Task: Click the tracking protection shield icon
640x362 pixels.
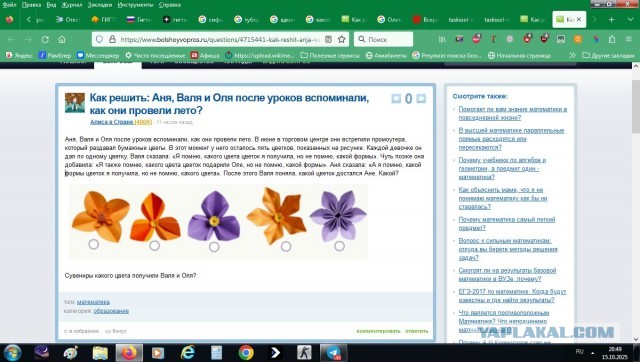Action: (x=99, y=40)
